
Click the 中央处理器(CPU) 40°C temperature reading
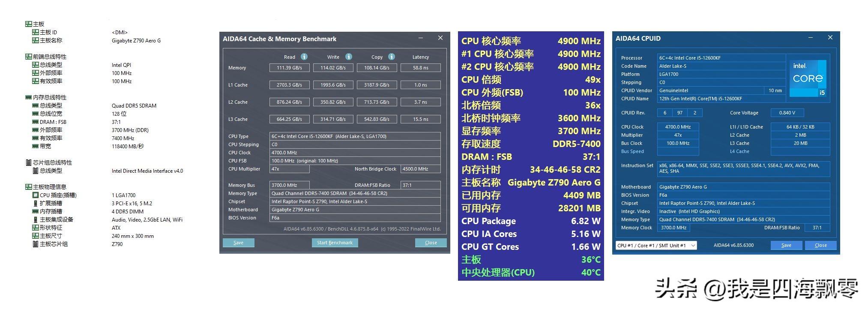(591, 272)
